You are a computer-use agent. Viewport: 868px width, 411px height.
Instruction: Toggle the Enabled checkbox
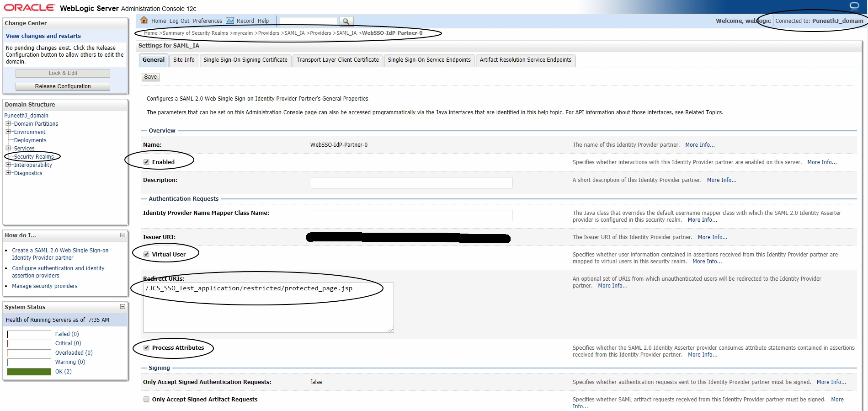[x=146, y=162]
